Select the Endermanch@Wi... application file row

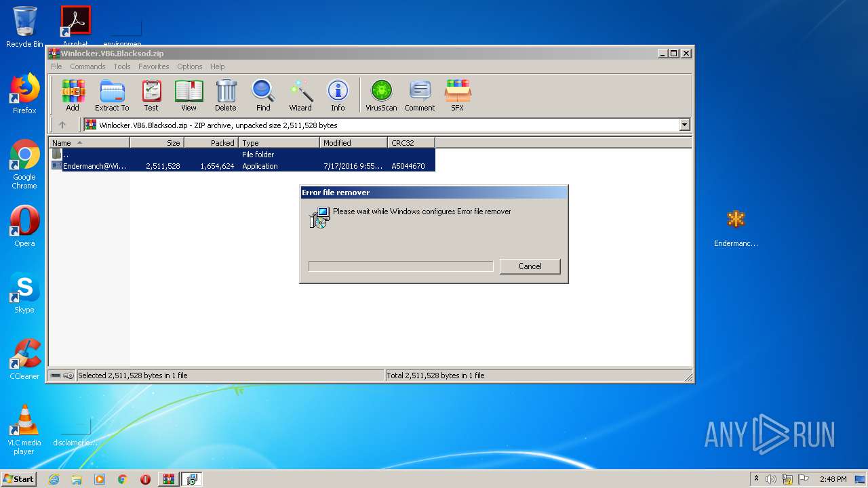pyautogui.click(x=242, y=166)
